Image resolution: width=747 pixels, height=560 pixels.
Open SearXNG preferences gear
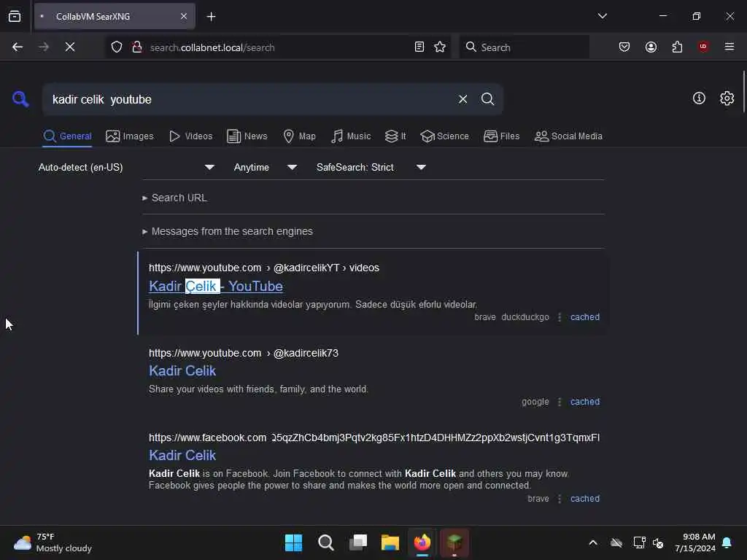[x=727, y=98]
